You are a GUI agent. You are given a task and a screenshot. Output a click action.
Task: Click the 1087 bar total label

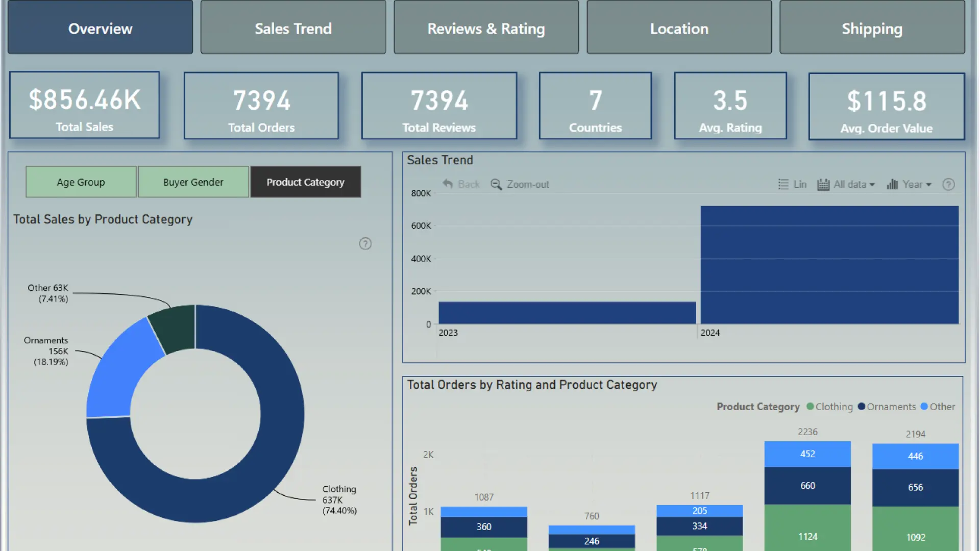click(x=484, y=497)
